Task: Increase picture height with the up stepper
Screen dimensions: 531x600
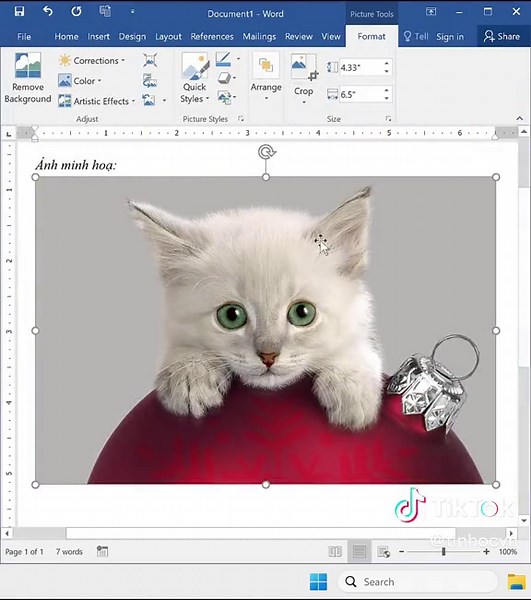Action: pyautogui.click(x=387, y=63)
